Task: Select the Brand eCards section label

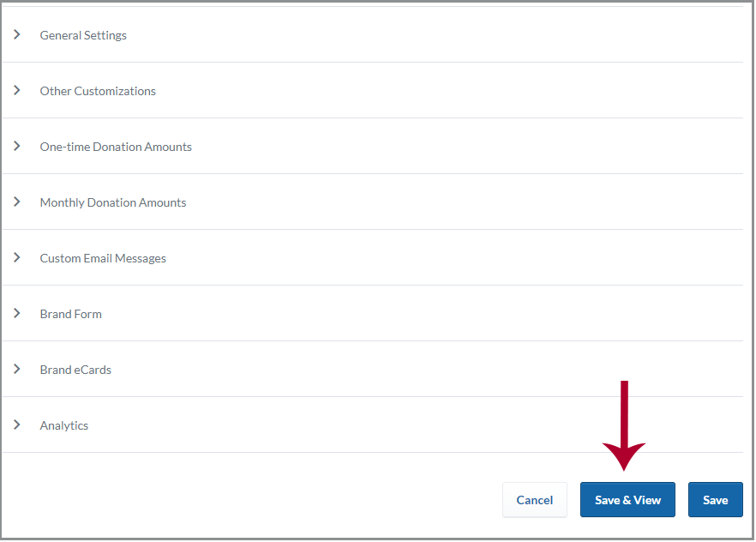Action: (x=75, y=370)
